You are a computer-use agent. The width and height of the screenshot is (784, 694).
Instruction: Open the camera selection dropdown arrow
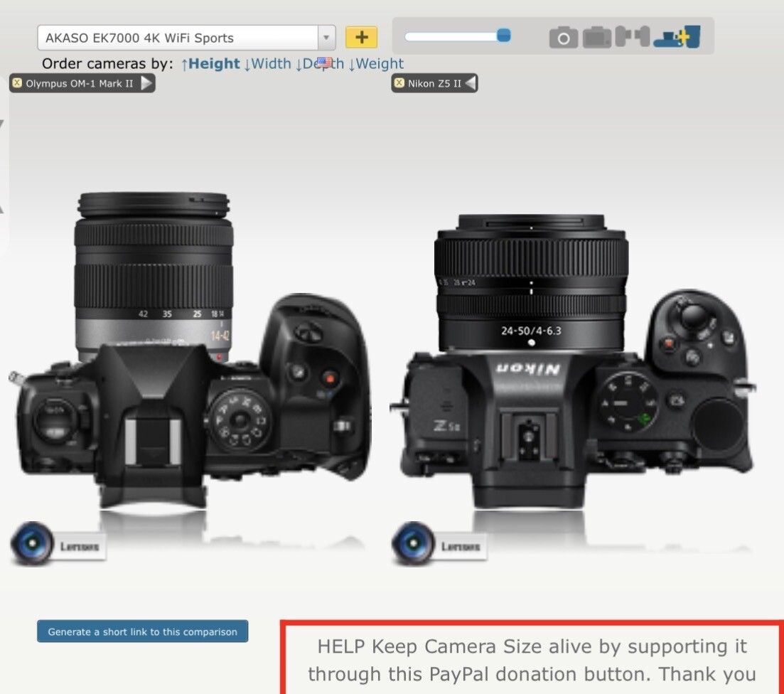[326, 38]
